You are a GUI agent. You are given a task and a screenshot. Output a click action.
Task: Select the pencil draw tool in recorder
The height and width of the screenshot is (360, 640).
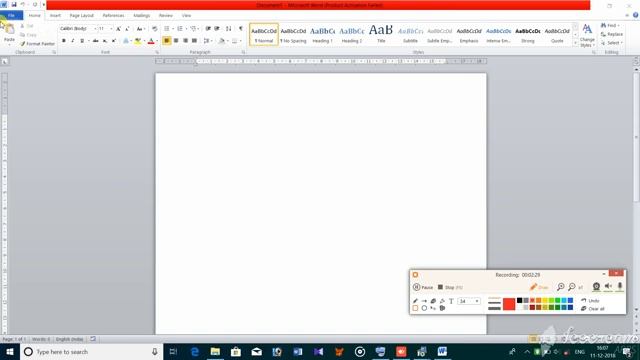(415, 301)
